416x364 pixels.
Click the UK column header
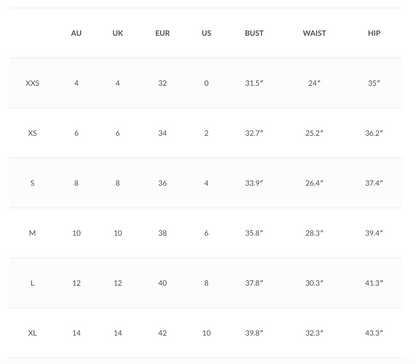pos(118,33)
